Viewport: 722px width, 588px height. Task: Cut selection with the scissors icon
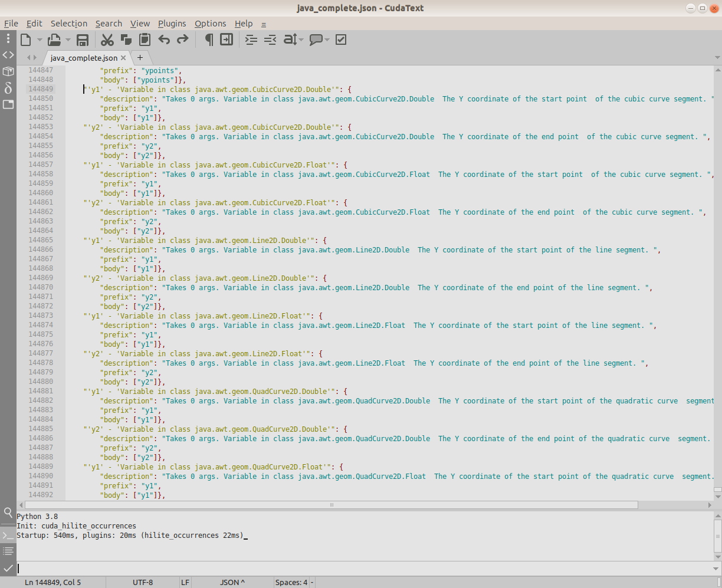tap(107, 40)
